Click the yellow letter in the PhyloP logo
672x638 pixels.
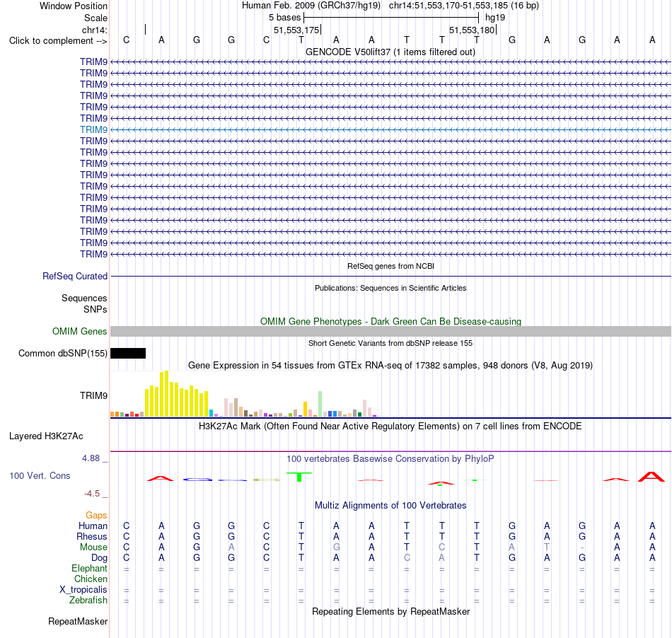pyautogui.click(x=266, y=480)
